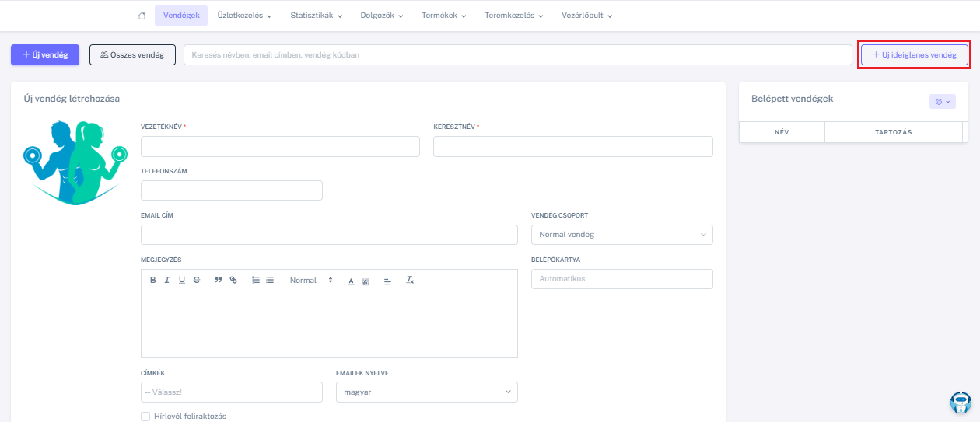Click the Új ideiglenes vendég button

pos(914,55)
